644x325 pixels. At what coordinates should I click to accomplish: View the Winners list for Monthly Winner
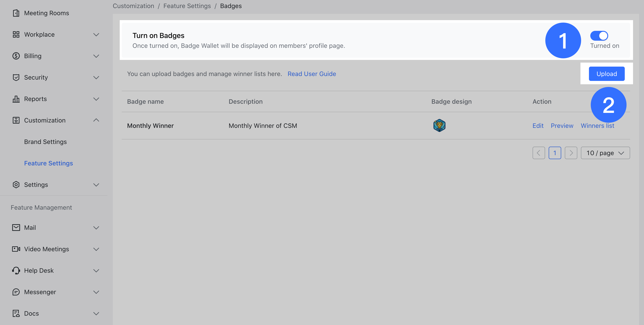[x=597, y=126]
